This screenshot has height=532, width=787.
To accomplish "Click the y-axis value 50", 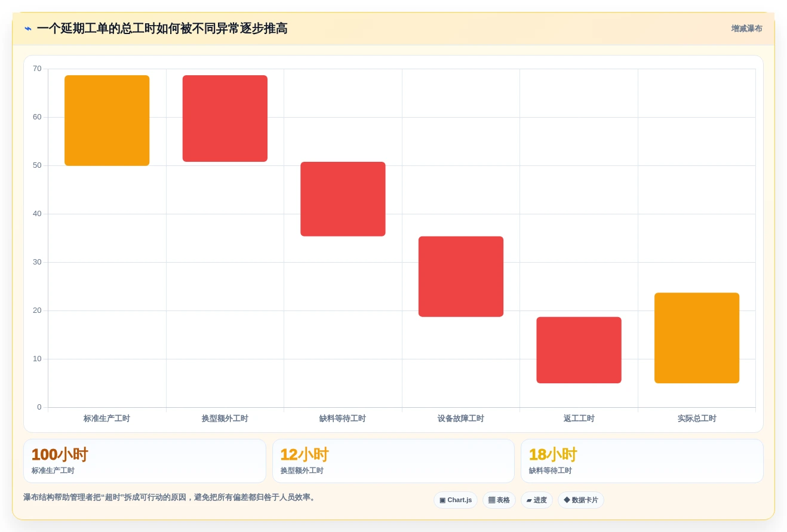I will coord(37,165).
